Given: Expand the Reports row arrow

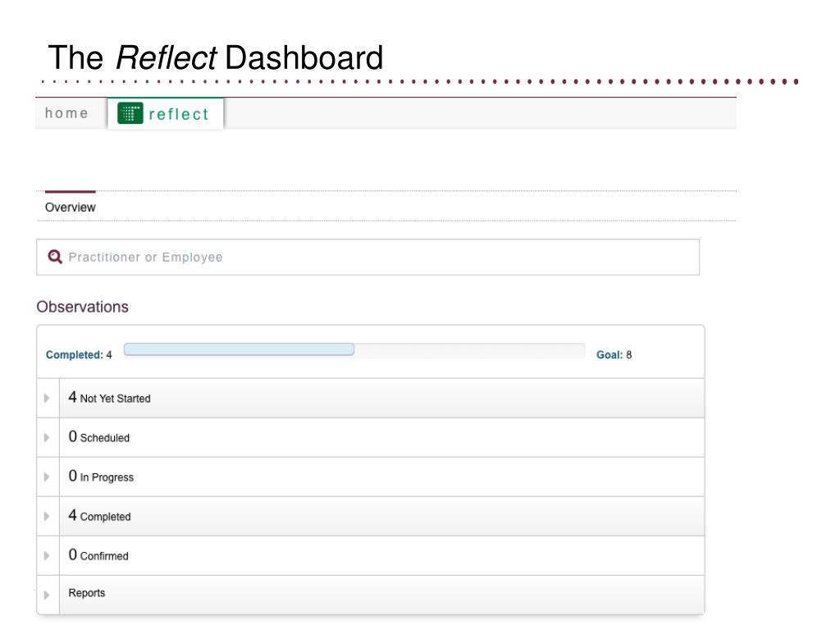Looking at the screenshot, I should point(47,595).
